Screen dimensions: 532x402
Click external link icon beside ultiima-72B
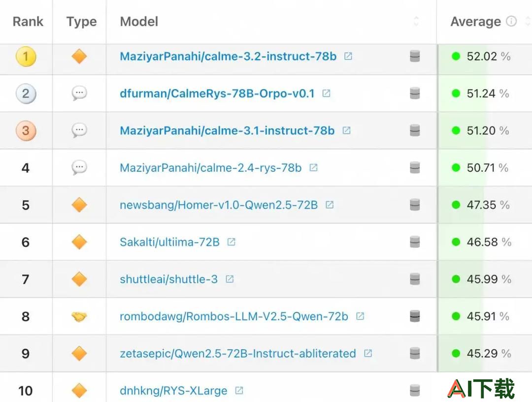click(232, 242)
